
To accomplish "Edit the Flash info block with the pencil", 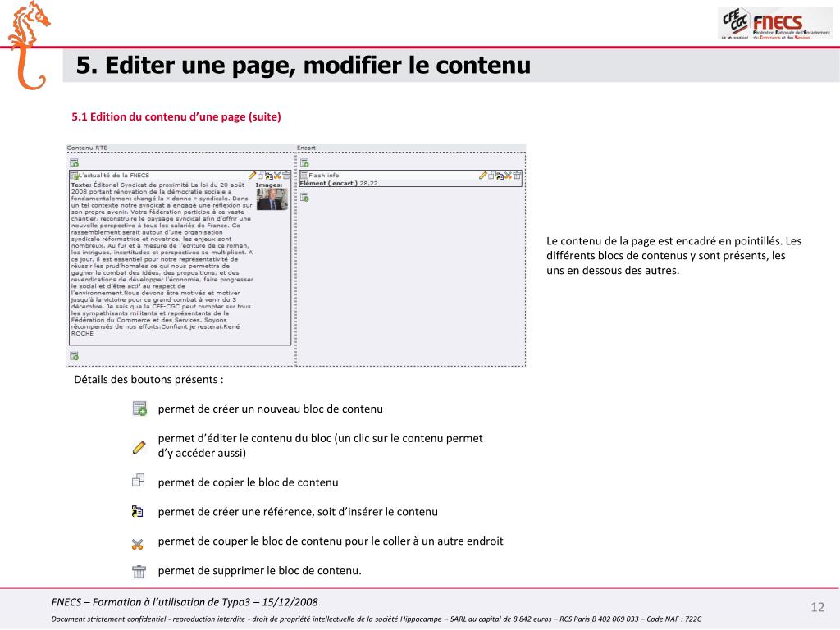I will click(x=482, y=176).
